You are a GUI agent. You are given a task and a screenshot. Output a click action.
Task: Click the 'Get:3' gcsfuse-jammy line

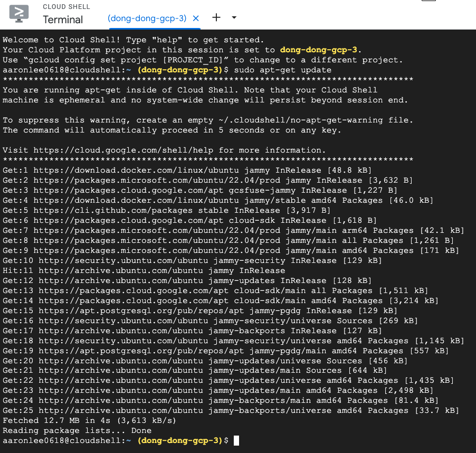coord(200,191)
